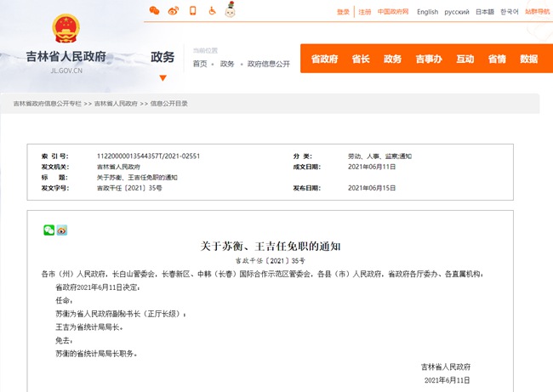Click the 登录 login link
Screen dimensions: 553x392
point(343,12)
